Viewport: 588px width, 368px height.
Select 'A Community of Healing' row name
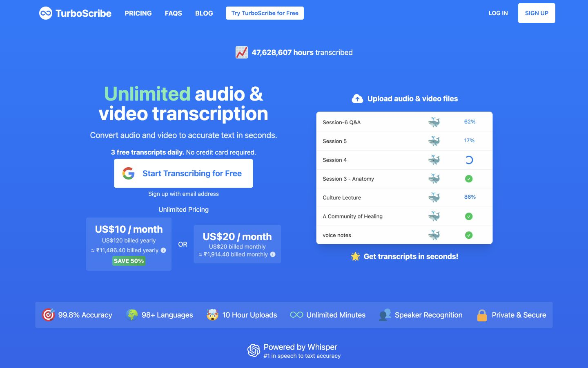pos(353,216)
